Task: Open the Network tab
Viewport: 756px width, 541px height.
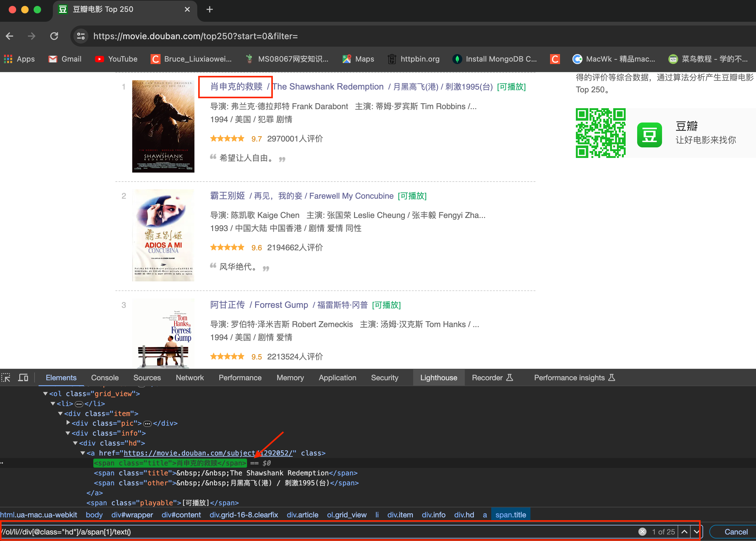Action: (189, 377)
